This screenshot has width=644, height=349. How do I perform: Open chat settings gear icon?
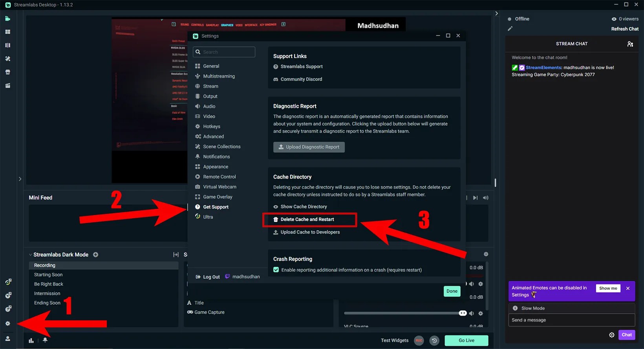pyautogui.click(x=611, y=335)
